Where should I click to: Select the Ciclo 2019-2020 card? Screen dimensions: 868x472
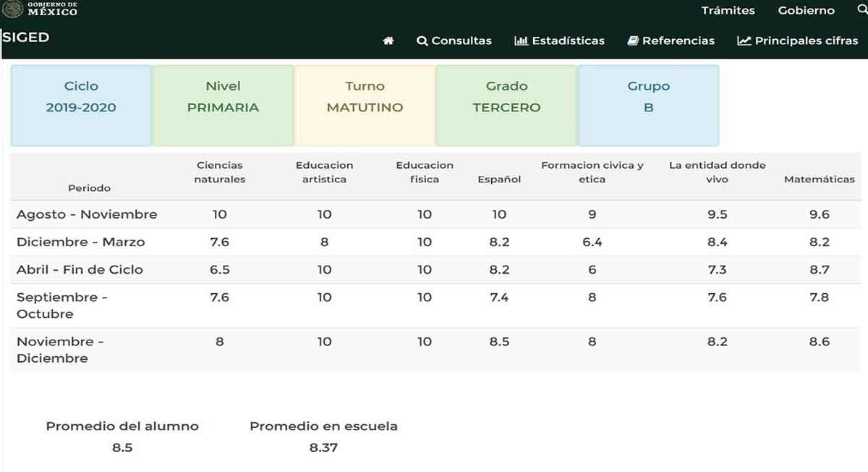coord(81,104)
